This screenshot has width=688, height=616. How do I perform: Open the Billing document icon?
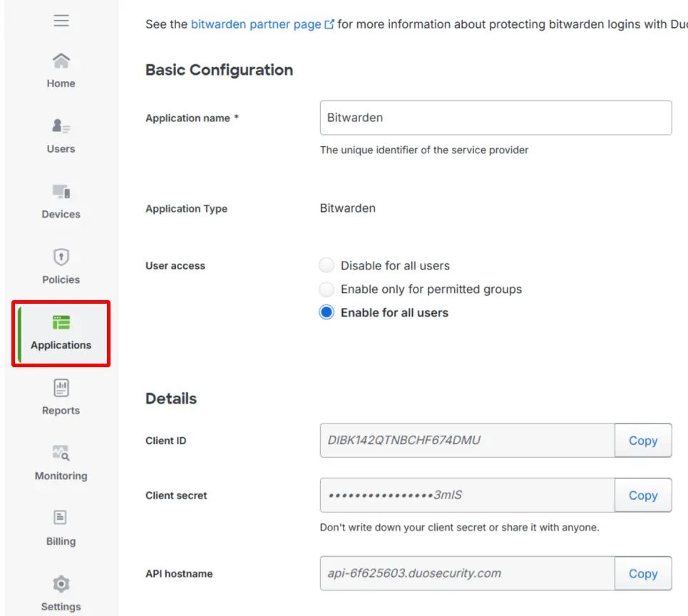[60, 518]
